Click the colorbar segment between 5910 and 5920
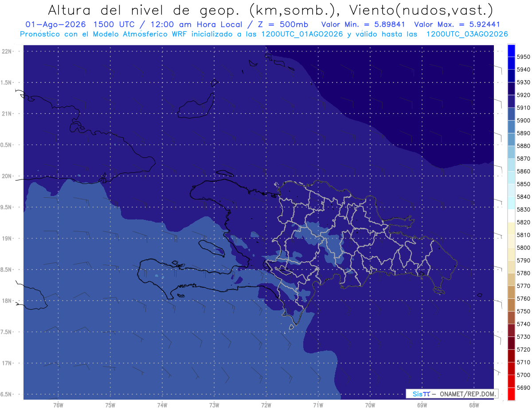This screenshot has height=411, width=532. [511, 102]
